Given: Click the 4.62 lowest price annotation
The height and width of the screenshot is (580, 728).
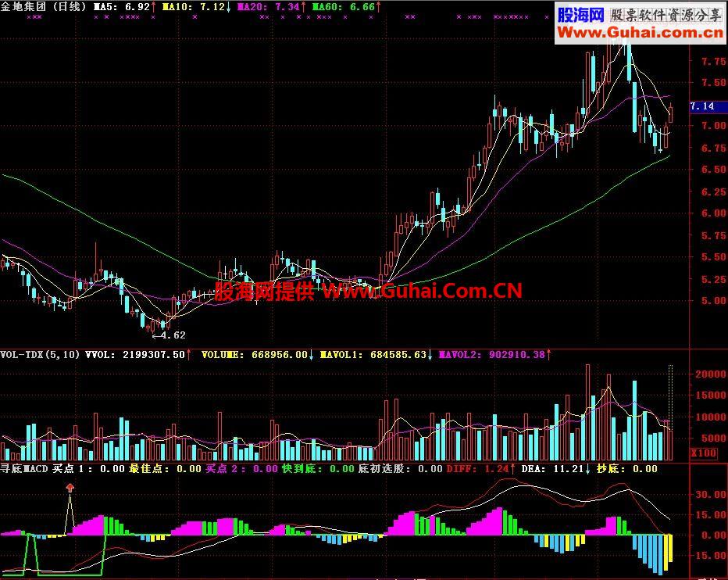Looking at the screenshot, I should [169, 335].
